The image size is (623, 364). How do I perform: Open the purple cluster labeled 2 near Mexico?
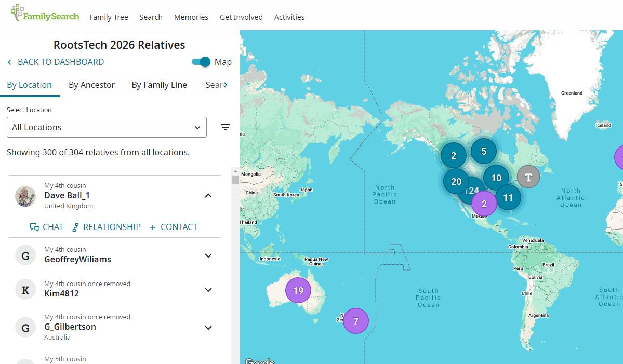[484, 204]
